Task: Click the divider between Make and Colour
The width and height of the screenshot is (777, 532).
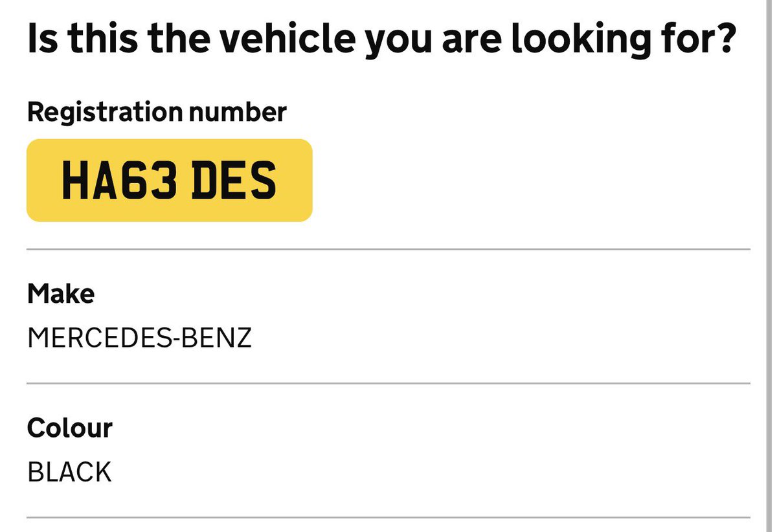Action: coord(388,383)
